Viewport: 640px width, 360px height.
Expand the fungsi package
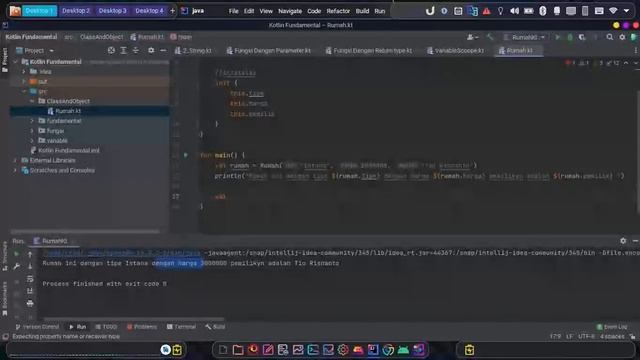coord(32,131)
